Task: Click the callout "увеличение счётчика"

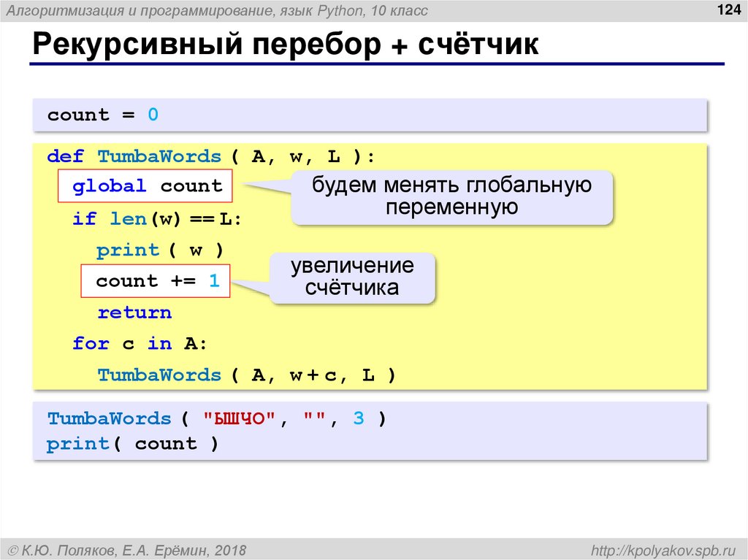Action: pos(353,277)
